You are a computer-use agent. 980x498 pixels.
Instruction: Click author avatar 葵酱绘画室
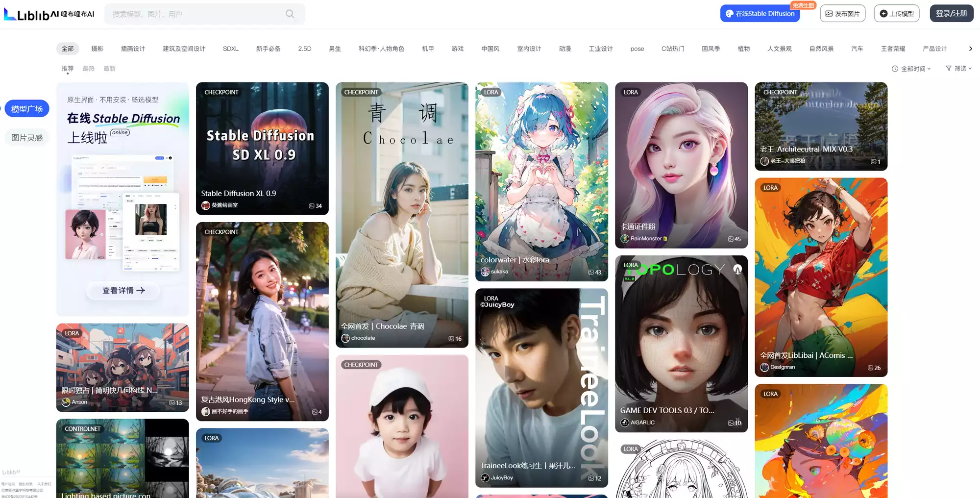[x=206, y=205]
